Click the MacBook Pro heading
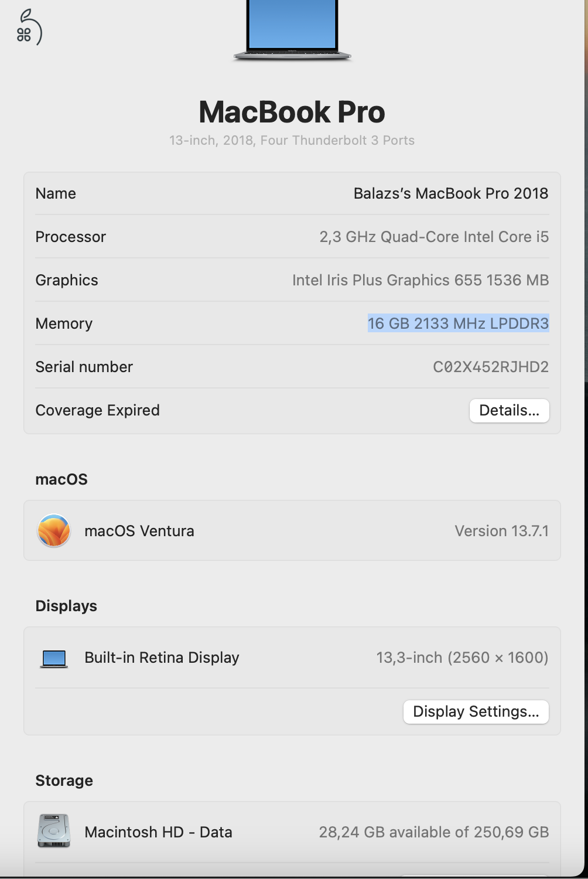Screen dimensions: 588x879 292,112
